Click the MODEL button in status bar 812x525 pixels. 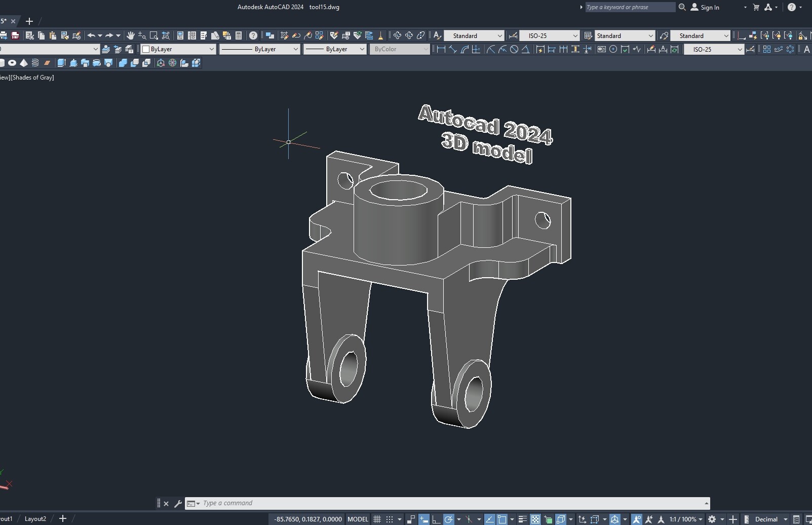pyautogui.click(x=358, y=519)
